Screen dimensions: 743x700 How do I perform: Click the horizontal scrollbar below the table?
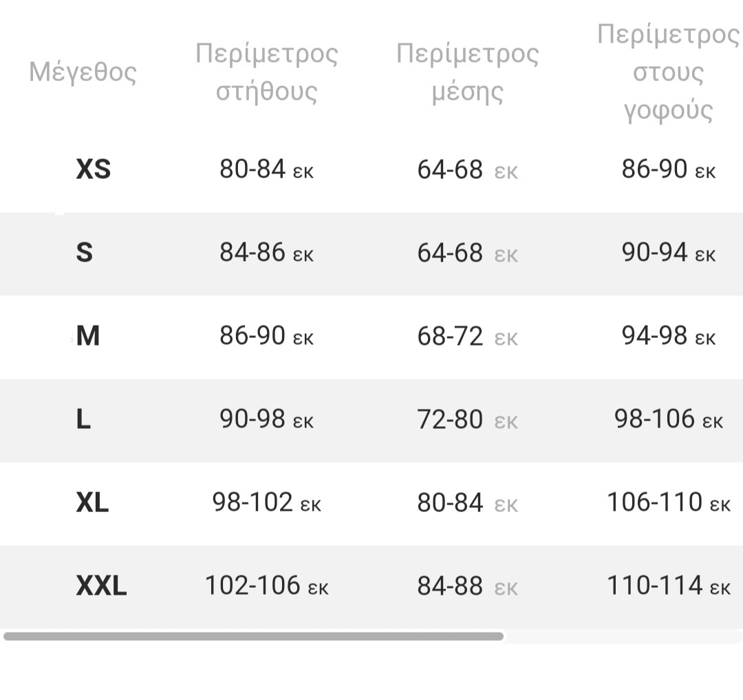[x=253, y=637]
